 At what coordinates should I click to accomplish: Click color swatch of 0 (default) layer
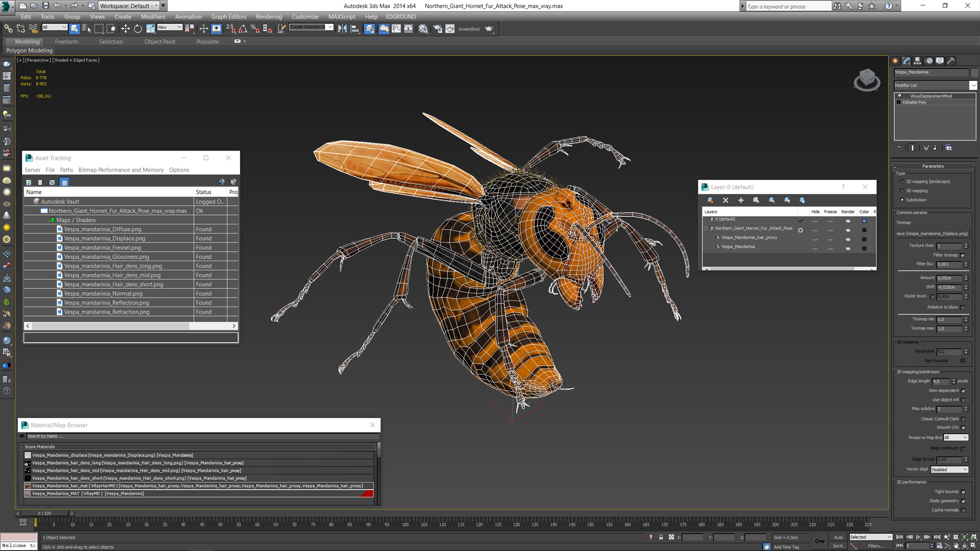[x=864, y=221]
